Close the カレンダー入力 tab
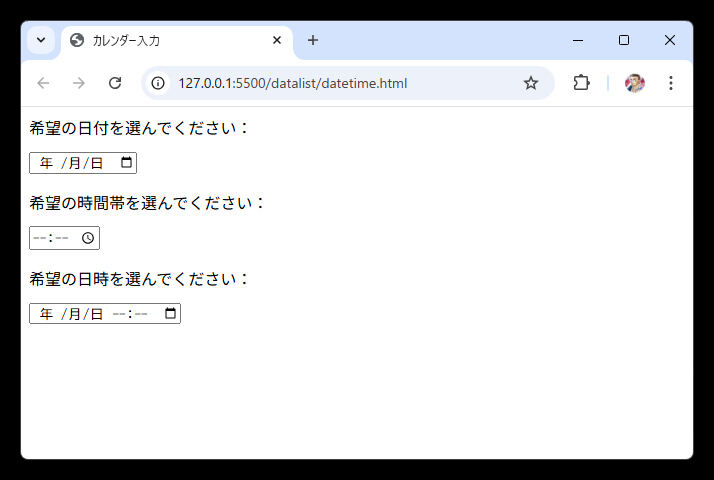 277,41
